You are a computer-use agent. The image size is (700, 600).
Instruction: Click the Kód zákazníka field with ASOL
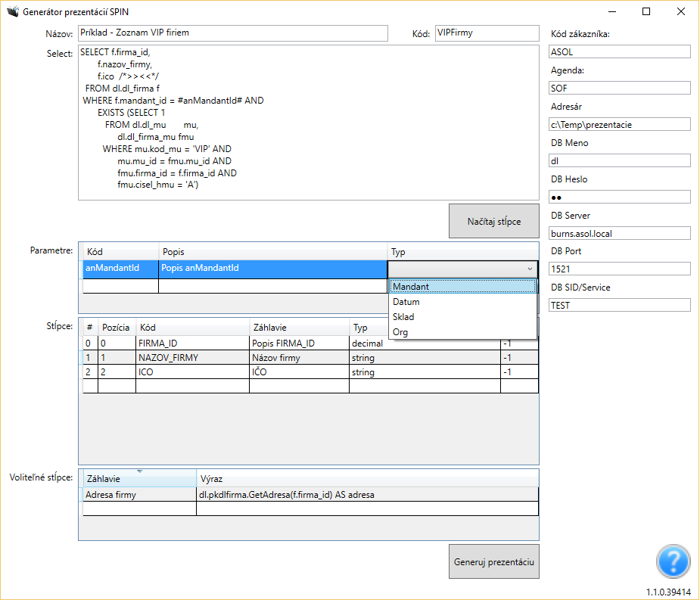[620, 51]
